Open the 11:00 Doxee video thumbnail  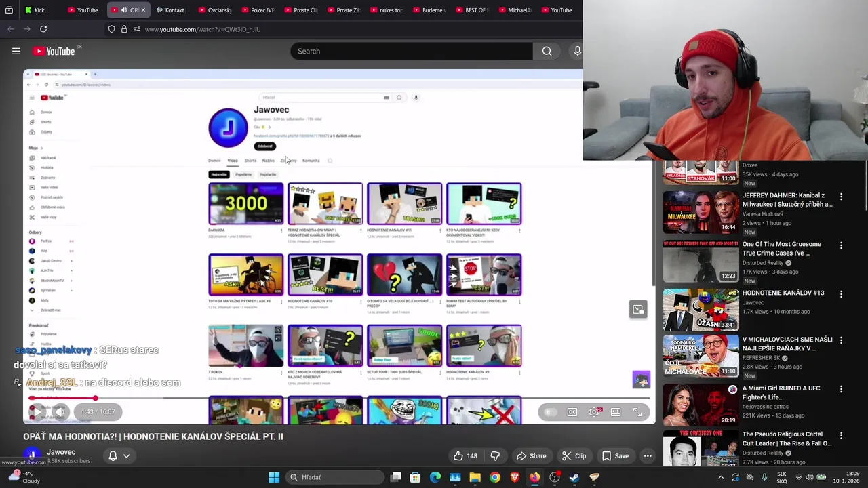701,173
